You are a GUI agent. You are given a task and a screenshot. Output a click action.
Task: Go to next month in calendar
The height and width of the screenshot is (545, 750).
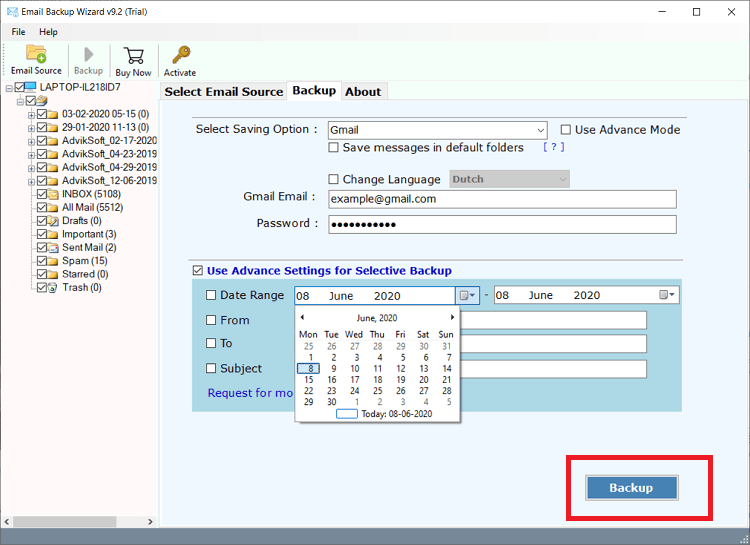(x=452, y=317)
